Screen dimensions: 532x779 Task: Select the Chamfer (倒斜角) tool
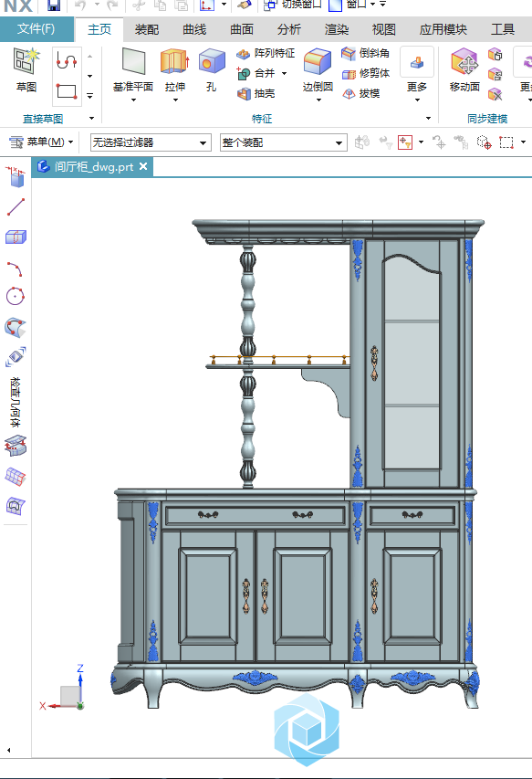pos(366,53)
